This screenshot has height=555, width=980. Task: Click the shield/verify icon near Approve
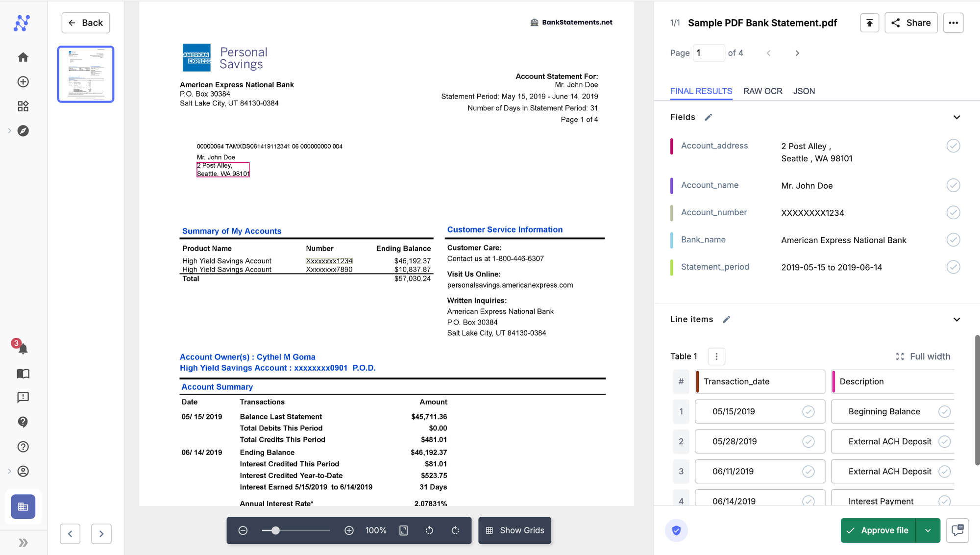click(676, 530)
